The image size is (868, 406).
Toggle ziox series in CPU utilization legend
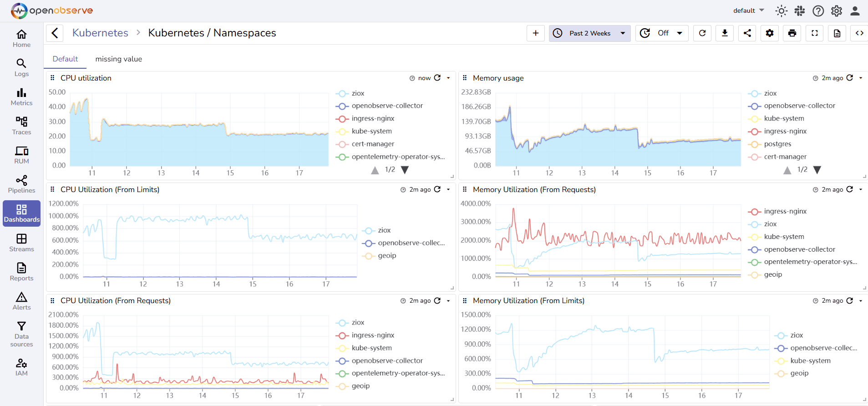click(358, 93)
